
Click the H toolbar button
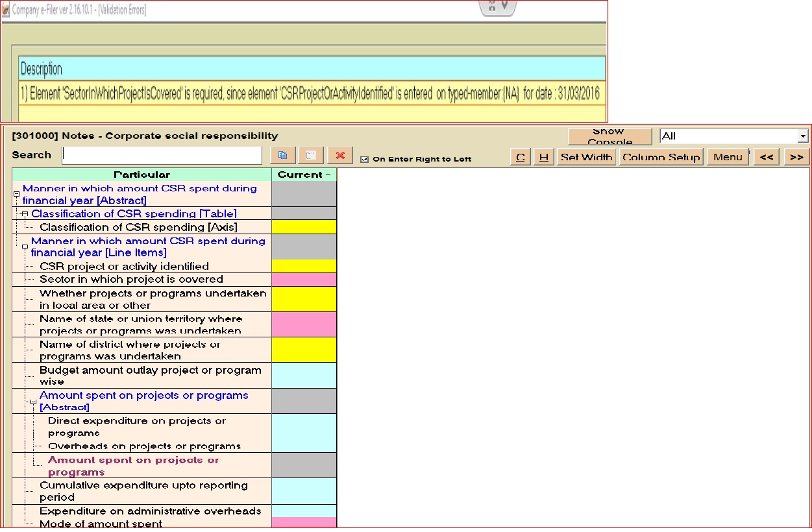coord(544,157)
